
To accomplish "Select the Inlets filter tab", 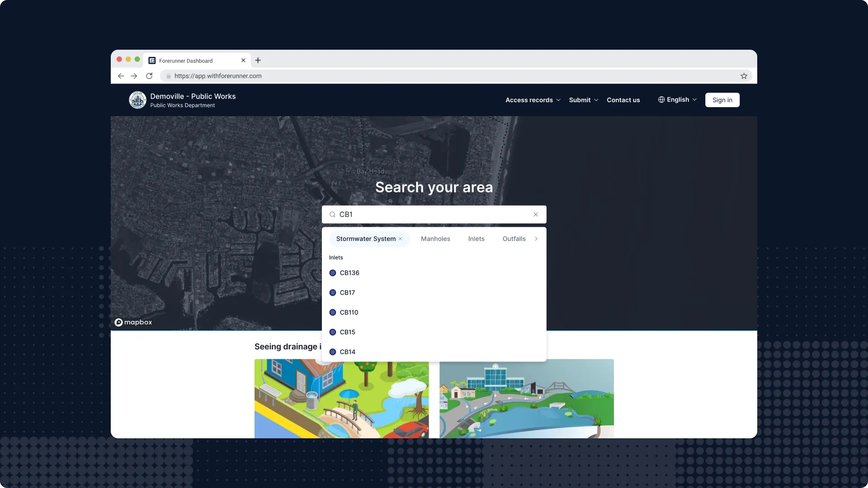I will (x=476, y=239).
